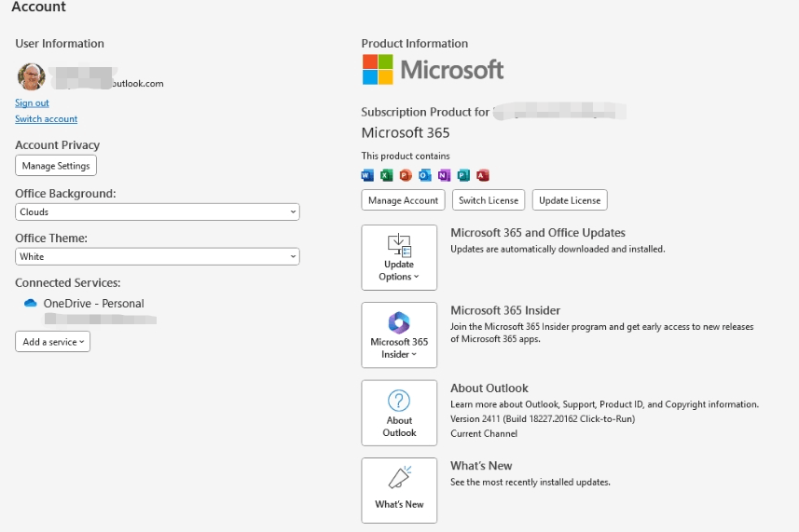
Task: Open the Add a service menu
Action: tap(52, 342)
